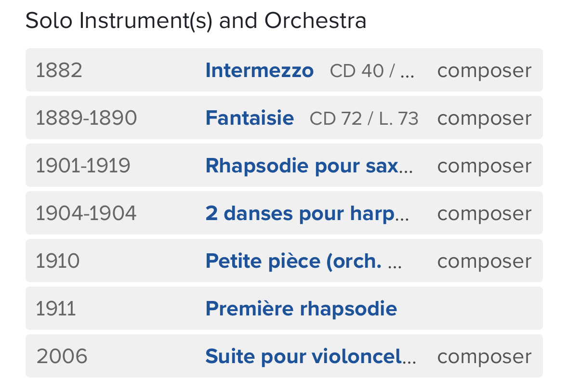568x392 pixels.
Task: Click the 1901-1919 date cell
Action: [x=83, y=166]
